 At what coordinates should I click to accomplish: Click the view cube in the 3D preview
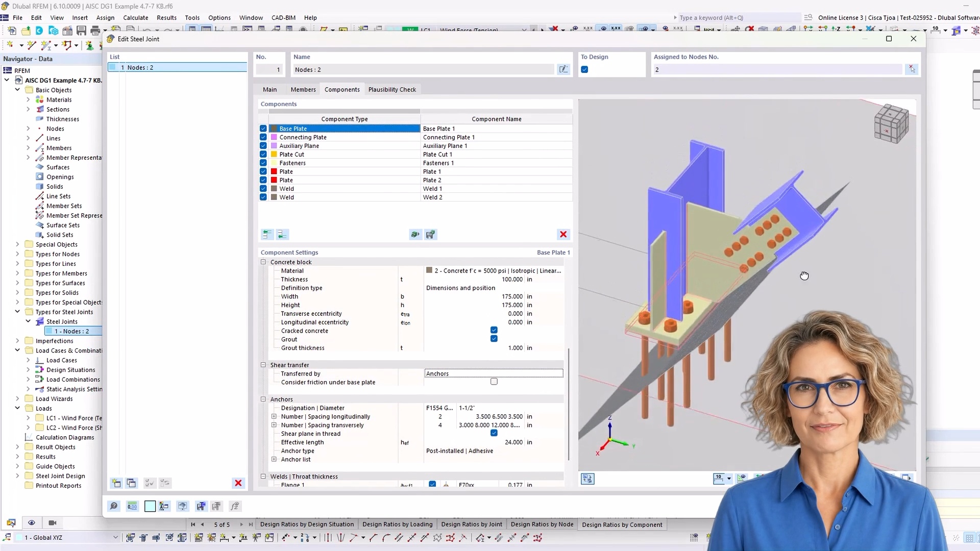(891, 123)
